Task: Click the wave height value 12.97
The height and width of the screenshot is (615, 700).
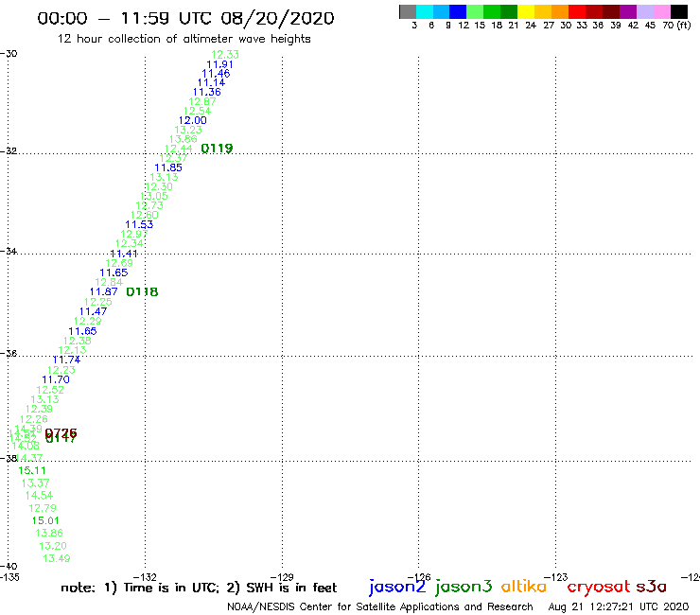Action: 134,234
